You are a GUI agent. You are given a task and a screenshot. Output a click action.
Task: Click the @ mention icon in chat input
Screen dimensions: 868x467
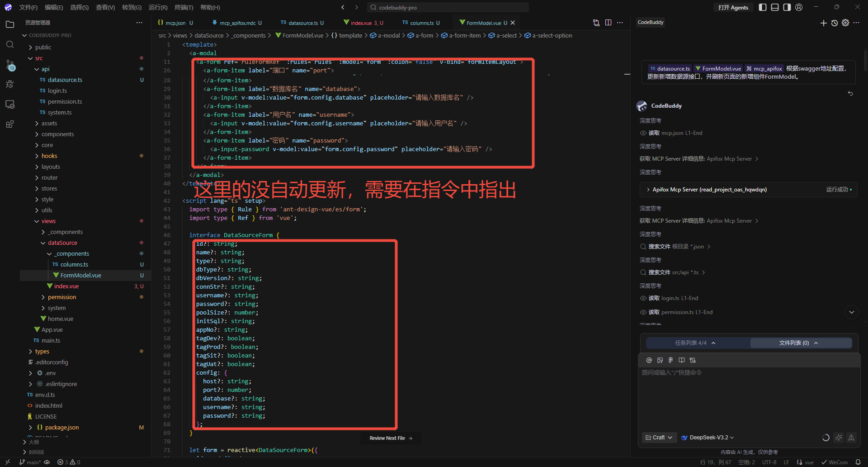(x=649, y=360)
